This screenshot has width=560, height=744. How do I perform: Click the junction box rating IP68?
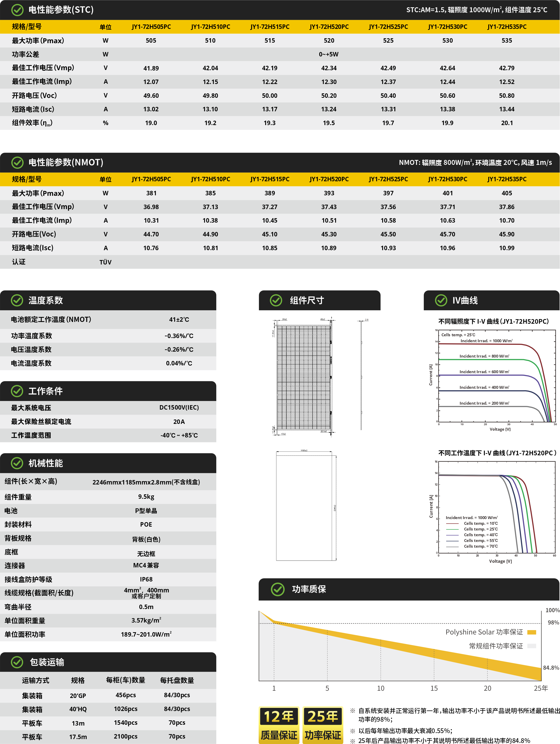point(146,580)
